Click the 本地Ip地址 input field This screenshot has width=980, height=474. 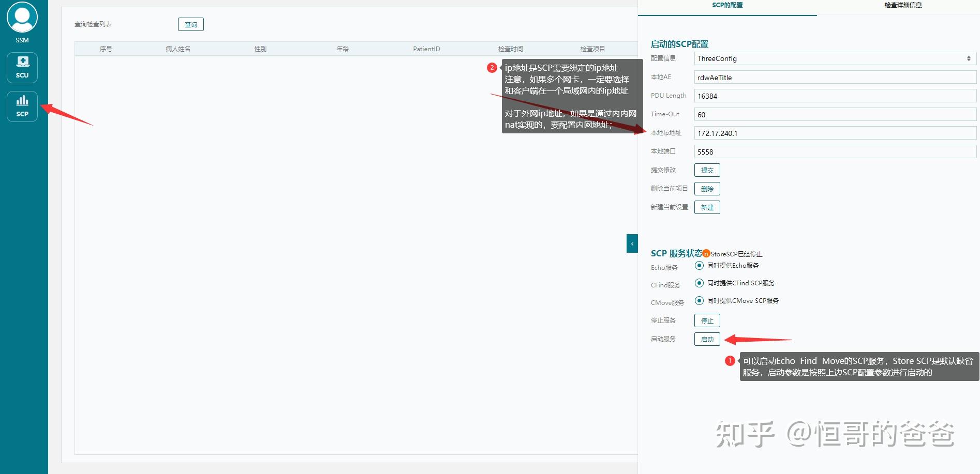tap(835, 133)
